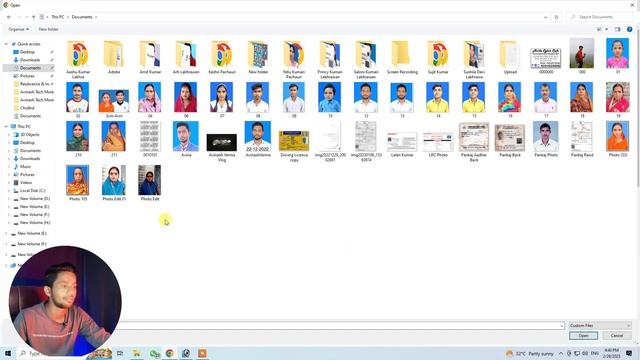Viewport: 640px width, 360px height.
Task: Select 3D Objects in navigation tree
Action: coord(29,135)
